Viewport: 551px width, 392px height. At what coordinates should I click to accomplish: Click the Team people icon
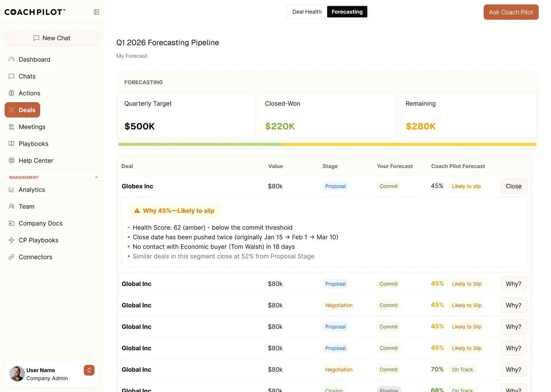(x=11, y=206)
